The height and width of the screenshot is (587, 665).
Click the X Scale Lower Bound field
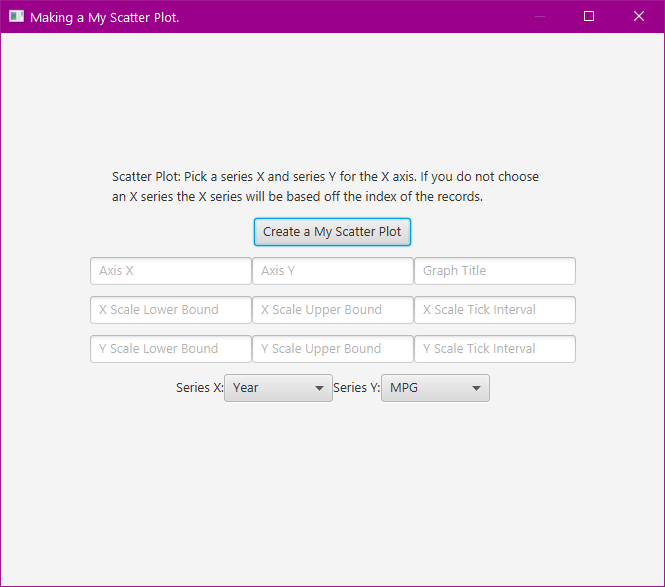click(171, 310)
